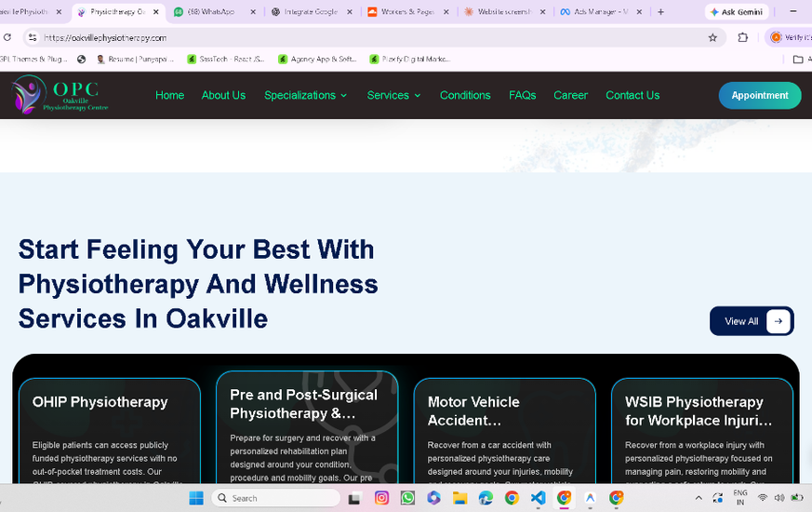Click the Appointment button
812x512 pixels.
click(x=760, y=95)
